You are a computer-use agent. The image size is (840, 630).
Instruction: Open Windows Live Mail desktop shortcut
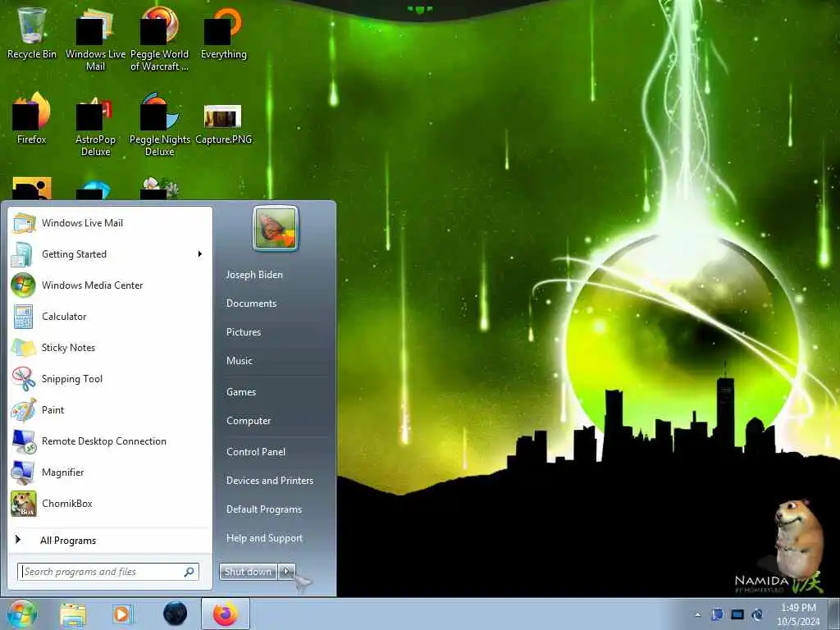coord(95,39)
